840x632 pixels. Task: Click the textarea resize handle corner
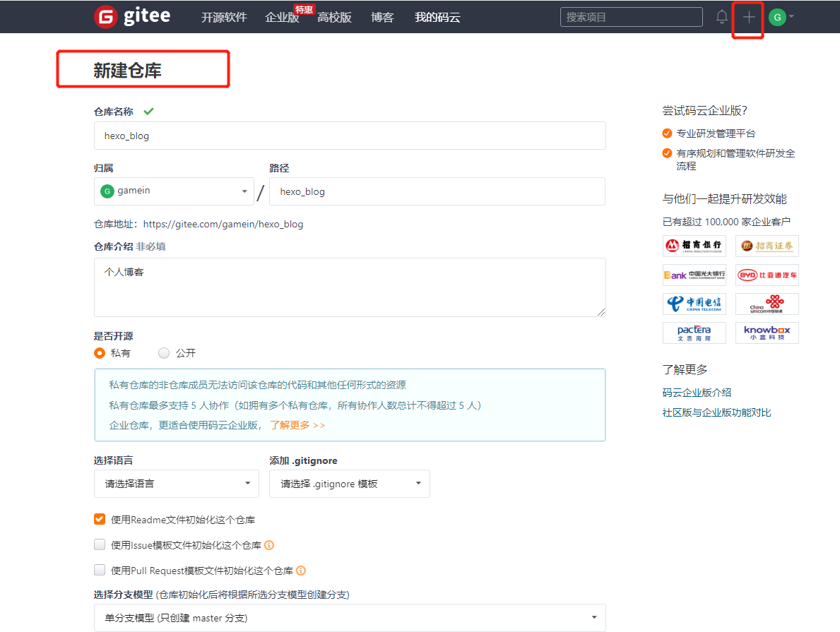pyautogui.click(x=601, y=312)
